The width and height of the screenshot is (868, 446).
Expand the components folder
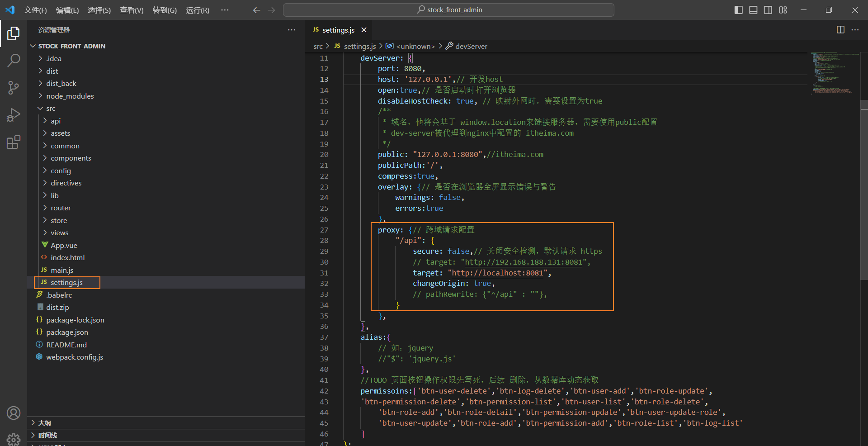coord(166,158)
